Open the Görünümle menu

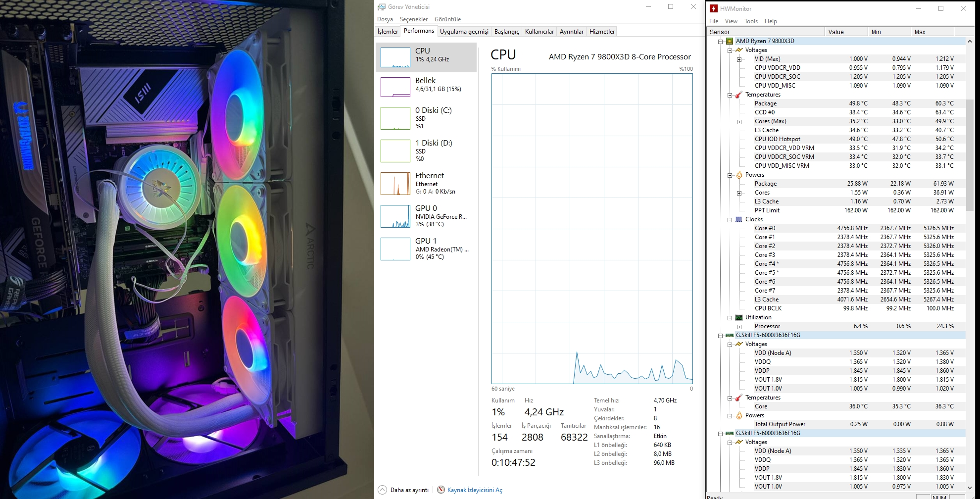coord(447,19)
